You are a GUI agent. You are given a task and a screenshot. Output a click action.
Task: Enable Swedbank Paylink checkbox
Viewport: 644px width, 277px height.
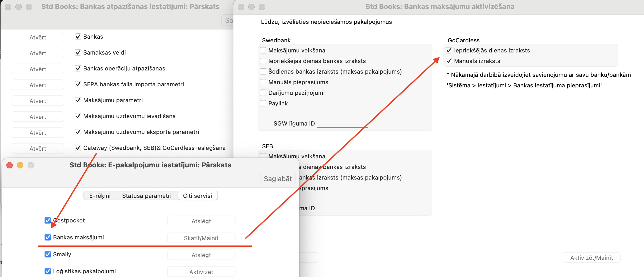point(263,103)
